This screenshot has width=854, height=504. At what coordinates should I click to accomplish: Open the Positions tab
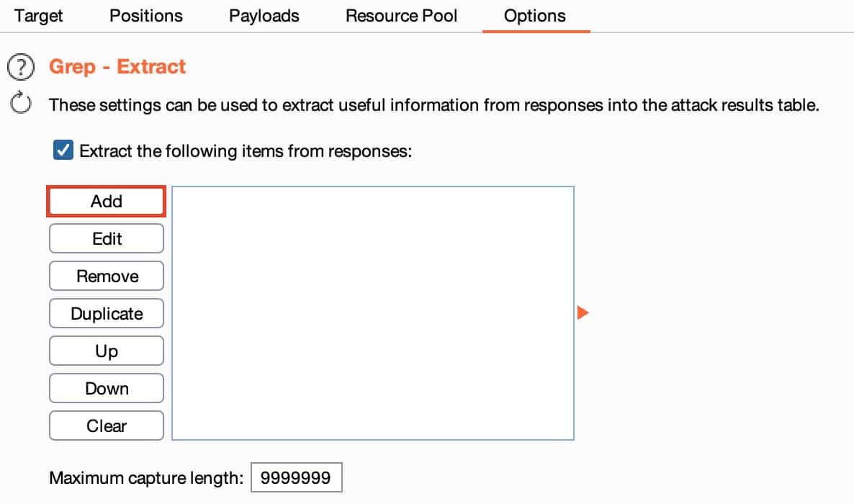(x=146, y=16)
